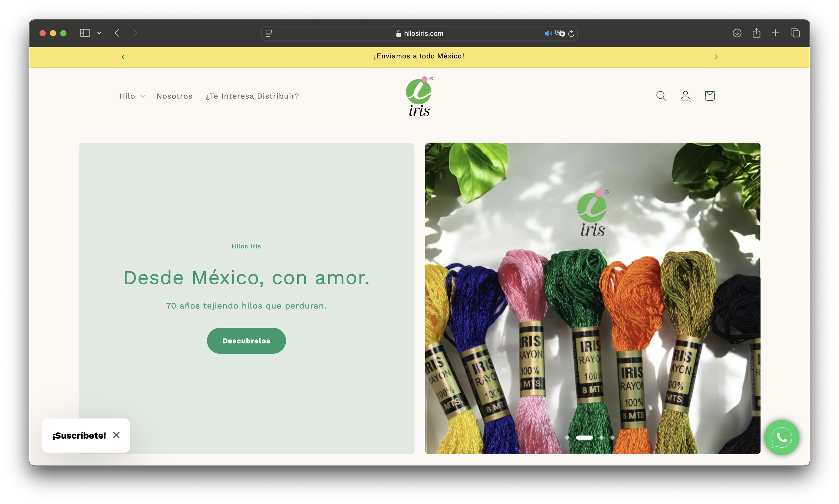Click the translate page icon in address bar
Screen dimensions: 839x504
pos(560,33)
